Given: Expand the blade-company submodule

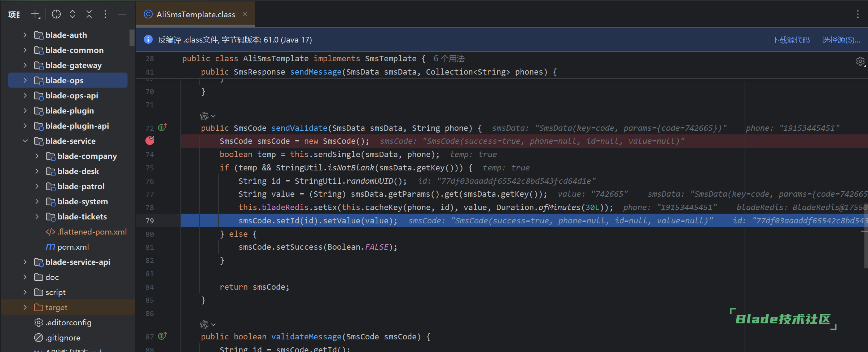Looking at the screenshot, I should pos(37,156).
